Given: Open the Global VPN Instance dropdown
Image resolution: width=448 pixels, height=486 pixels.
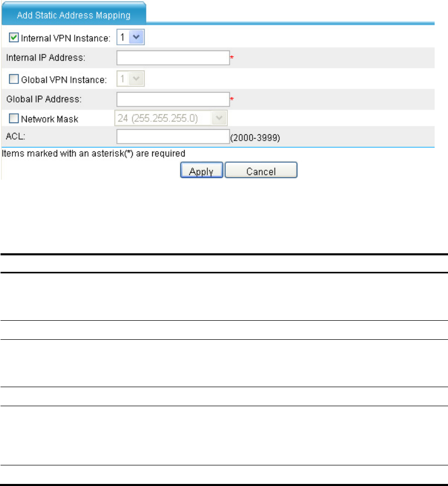Looking at the screenshot, I should (x=130, y=79).
